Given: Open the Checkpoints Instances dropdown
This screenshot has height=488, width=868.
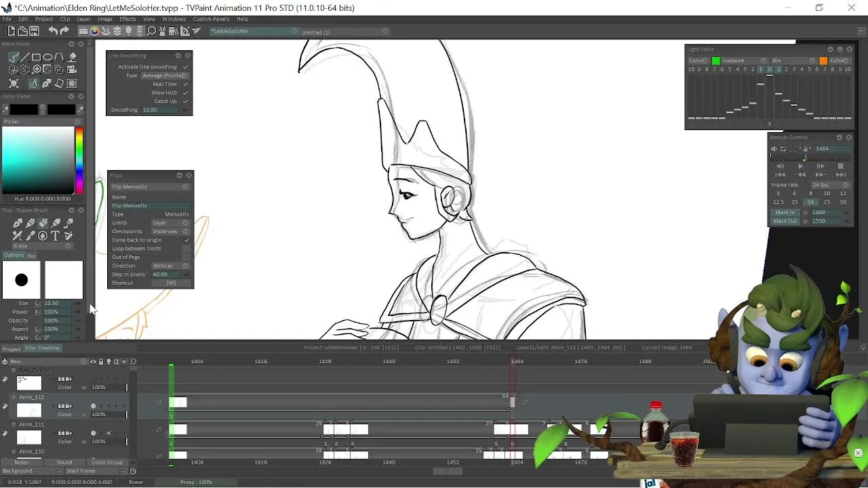Looking at the screenshot, I should pyautogui.click(x=171, y=231).
